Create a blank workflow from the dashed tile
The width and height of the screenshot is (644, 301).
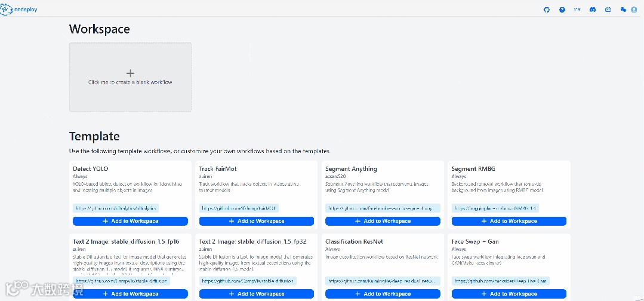(130, 77)
